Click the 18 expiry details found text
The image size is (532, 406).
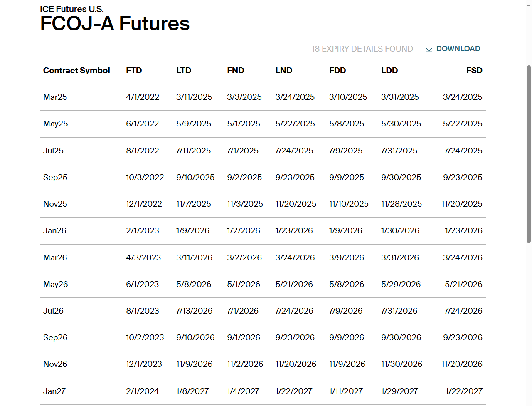point(362,49)
